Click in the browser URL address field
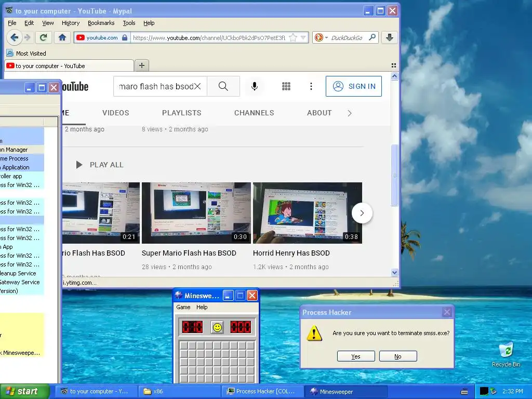The width and height of the screenshot is (532, 399). [x=209, y=37]
